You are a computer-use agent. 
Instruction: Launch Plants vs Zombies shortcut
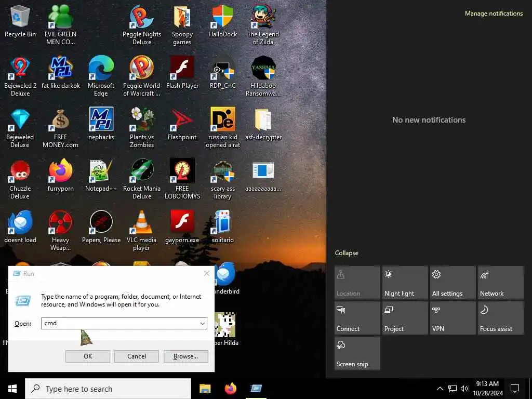click(141, 128)
